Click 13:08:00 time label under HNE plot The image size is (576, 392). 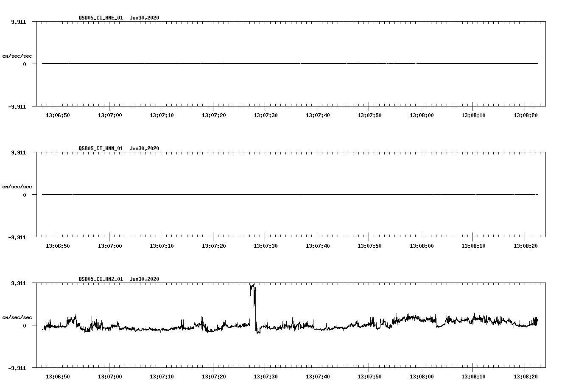click(422, 115)
